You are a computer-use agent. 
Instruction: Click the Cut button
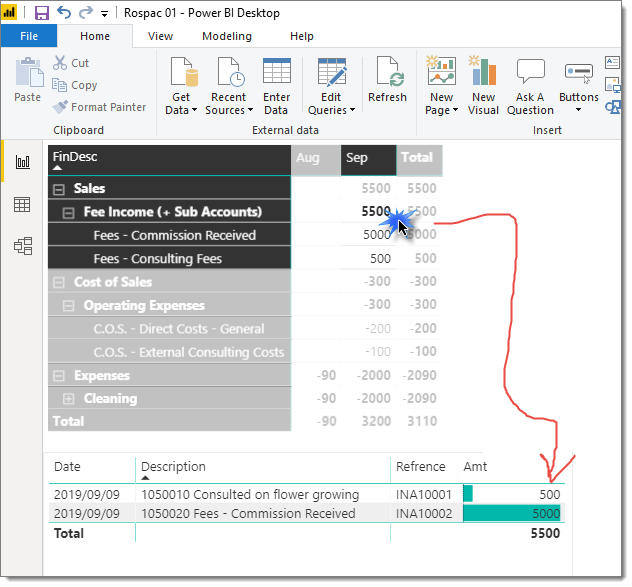(x=72, y=63)
